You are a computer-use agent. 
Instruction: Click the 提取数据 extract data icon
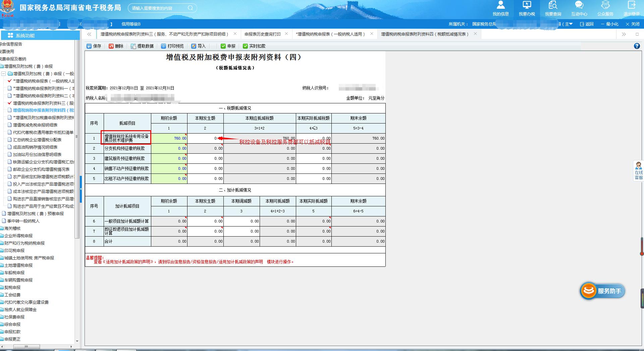point(133,46)
